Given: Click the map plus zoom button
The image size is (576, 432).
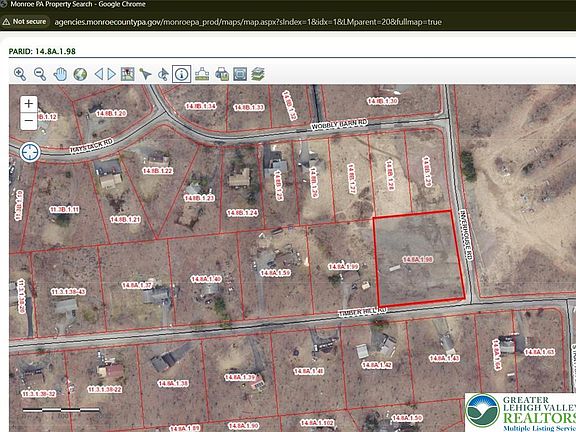Looking at the screenshot, I should point(29,104).
